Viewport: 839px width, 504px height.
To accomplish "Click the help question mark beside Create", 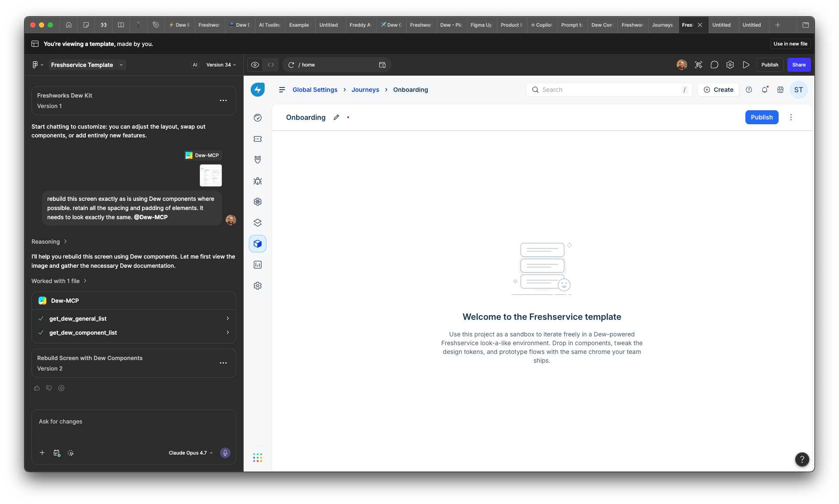I will click(749, 90).
